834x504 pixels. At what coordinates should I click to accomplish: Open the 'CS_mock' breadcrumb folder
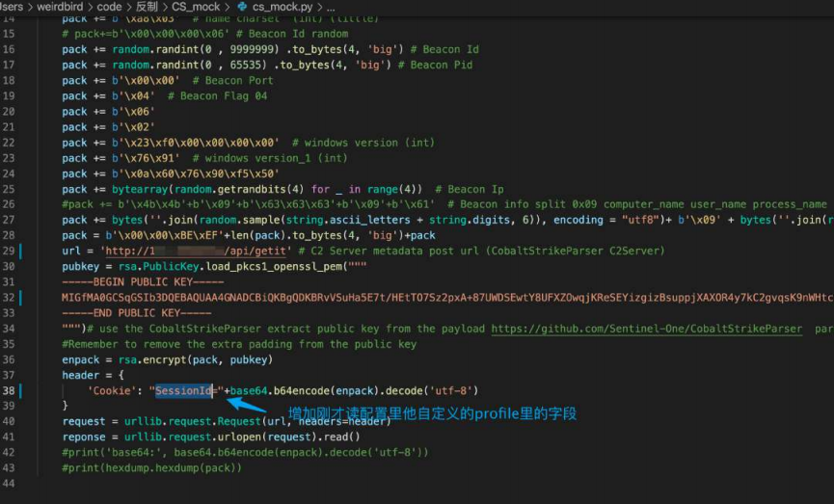pos(196,7)
